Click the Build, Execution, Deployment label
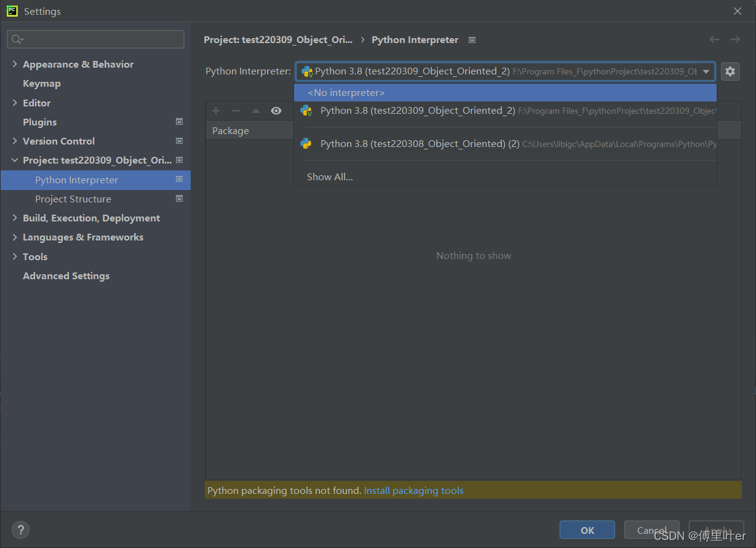Screen dimensions: 756x548 tap(91, 218)
